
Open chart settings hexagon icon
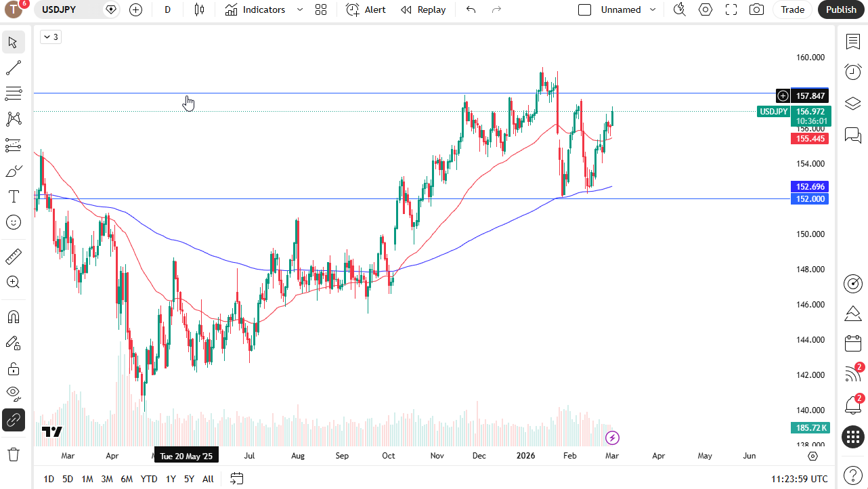click(706, 9)
